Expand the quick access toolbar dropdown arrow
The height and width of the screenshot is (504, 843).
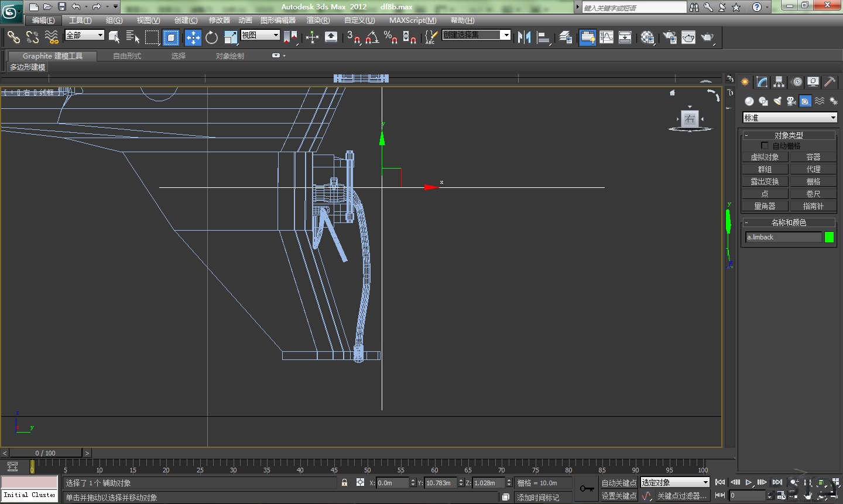click(115, 7)
